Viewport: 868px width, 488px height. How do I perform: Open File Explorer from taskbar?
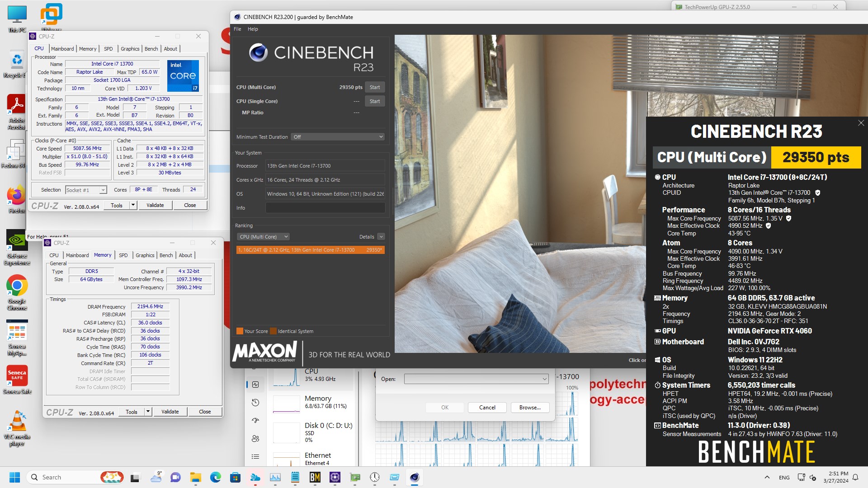click(195, 477)
